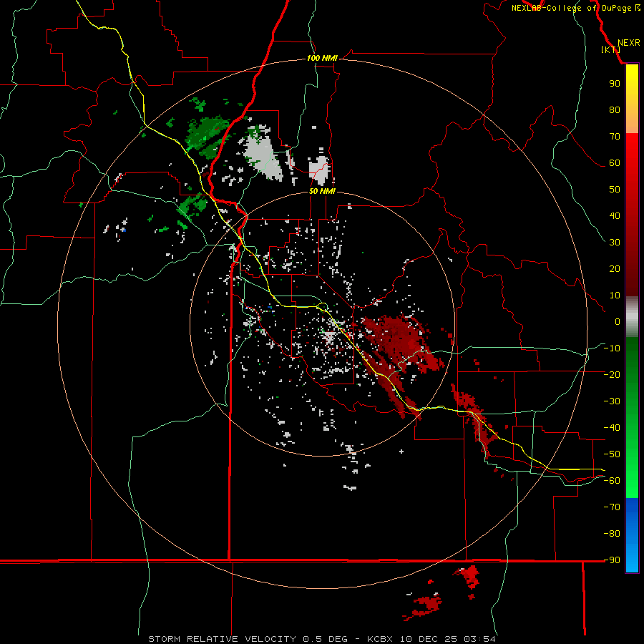Click the 90 value on velocity scale
The height and width of the screenshot is (644, 644).
[x=615, y=84]
